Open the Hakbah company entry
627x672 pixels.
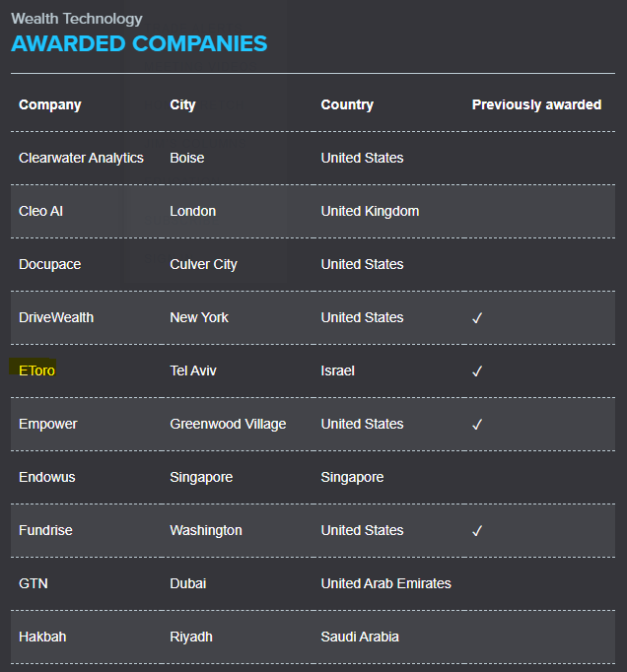pyautogui.click(x=42, y=637)
